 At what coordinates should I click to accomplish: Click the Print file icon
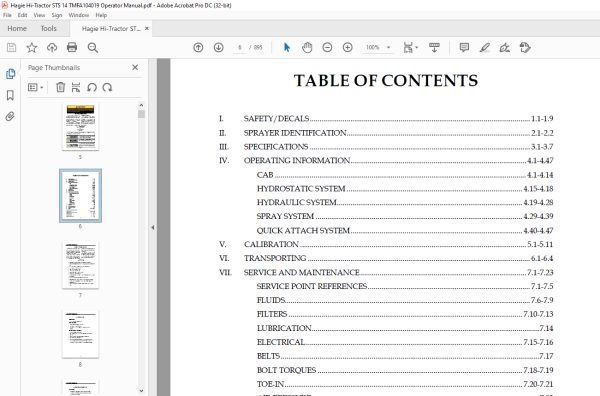pyautogui.click(x=72, y=47)
